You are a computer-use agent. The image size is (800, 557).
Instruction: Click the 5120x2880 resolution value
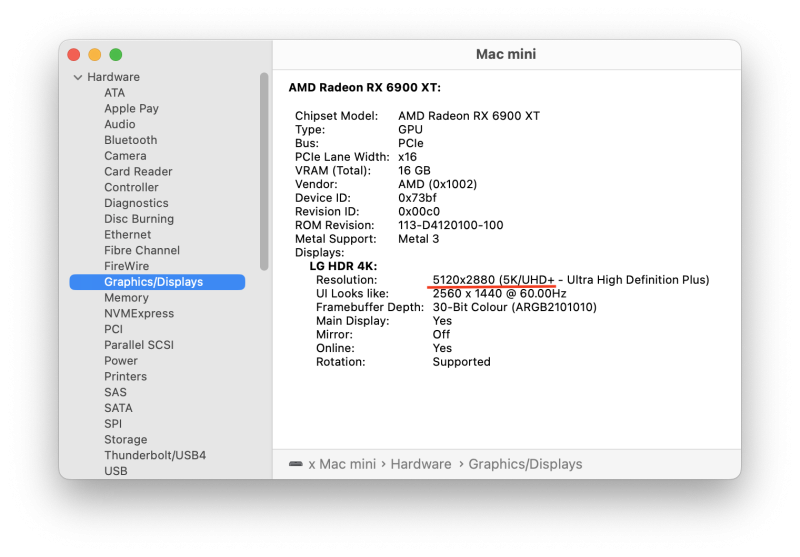[571, 280]
